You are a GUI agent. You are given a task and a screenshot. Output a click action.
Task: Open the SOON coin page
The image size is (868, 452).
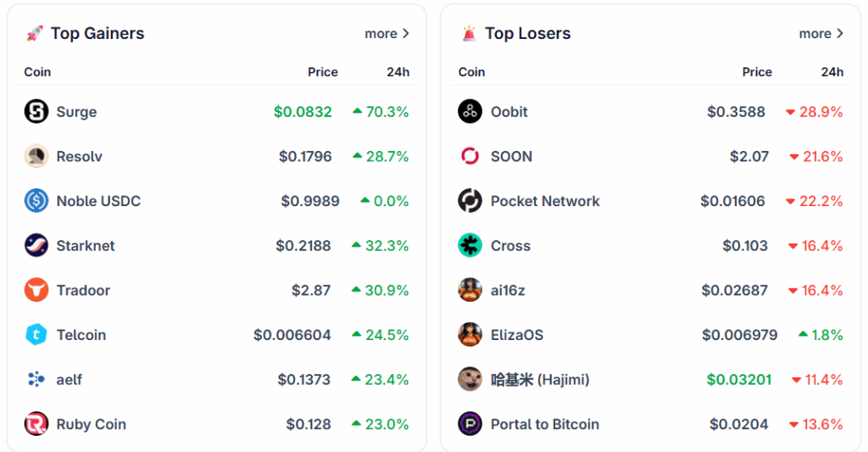click(511, 156)
